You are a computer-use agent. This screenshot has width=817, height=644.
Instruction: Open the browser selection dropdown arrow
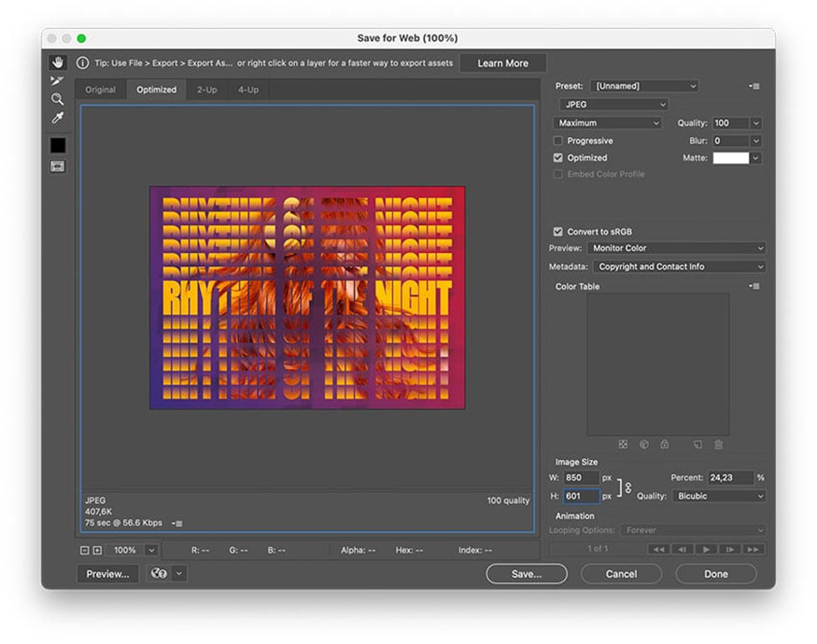tap(178, 574)
